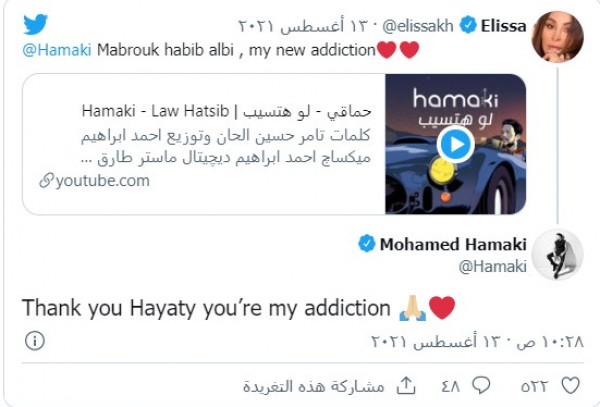
Task: Open the tweet info circle icon
Action: tap(35, 340)
